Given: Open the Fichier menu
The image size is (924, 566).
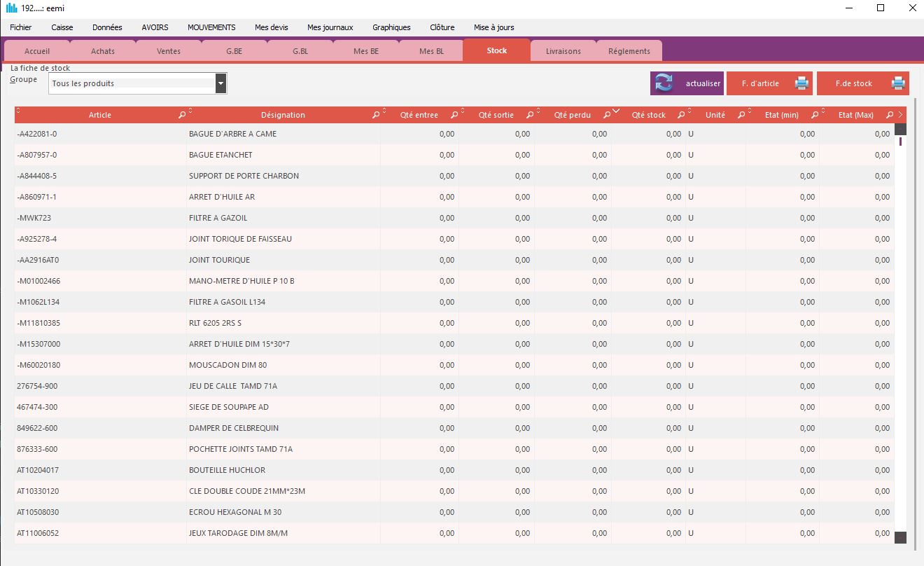Looking at the screenshot, I should [x=20, y=27].
